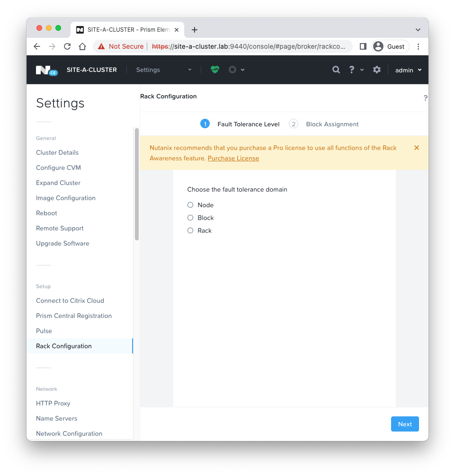Open the settings gear icon
Image resolution: width=455 pixels, height=476 pixels.
(376, 70)
